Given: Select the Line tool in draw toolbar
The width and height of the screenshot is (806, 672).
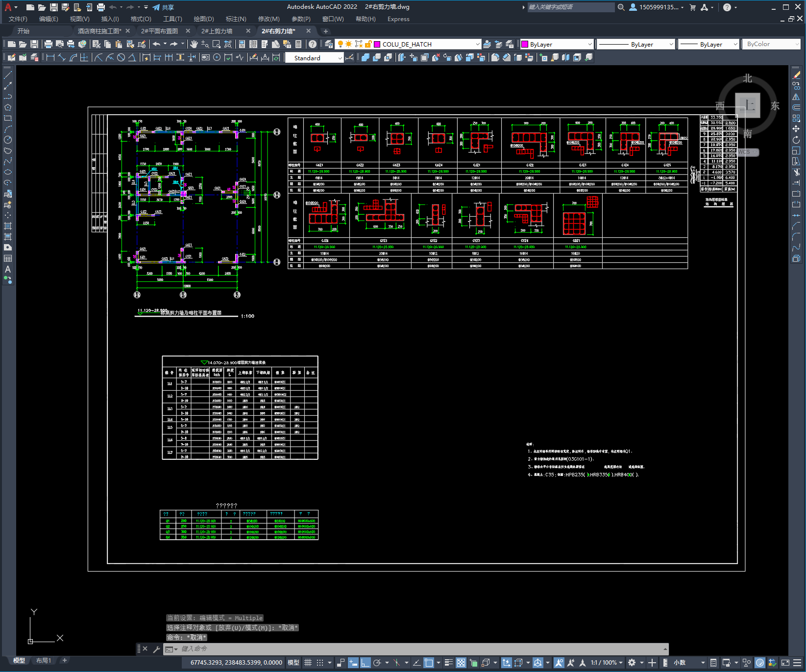Looking at the screenshot, I should [8, 75].
